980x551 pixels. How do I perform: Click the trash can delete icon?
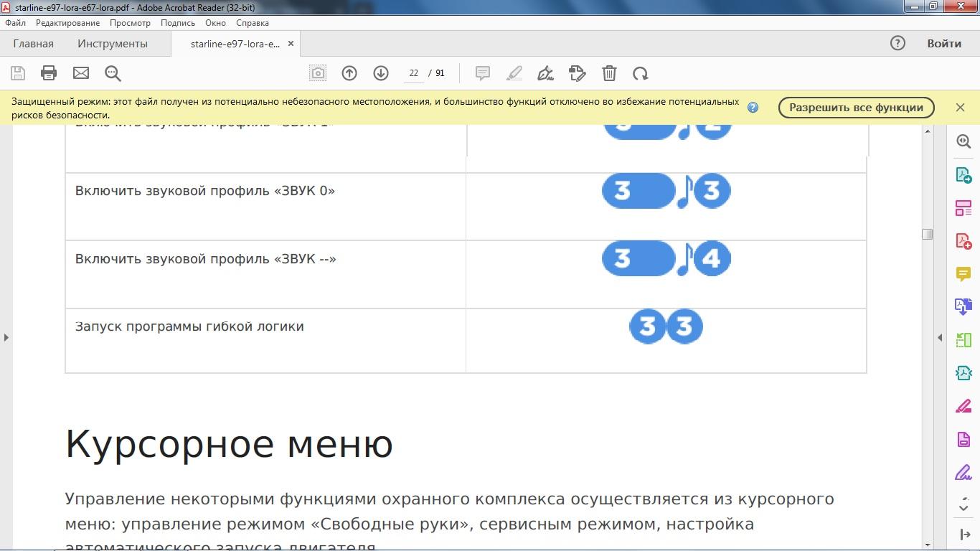tap(609, 73)
